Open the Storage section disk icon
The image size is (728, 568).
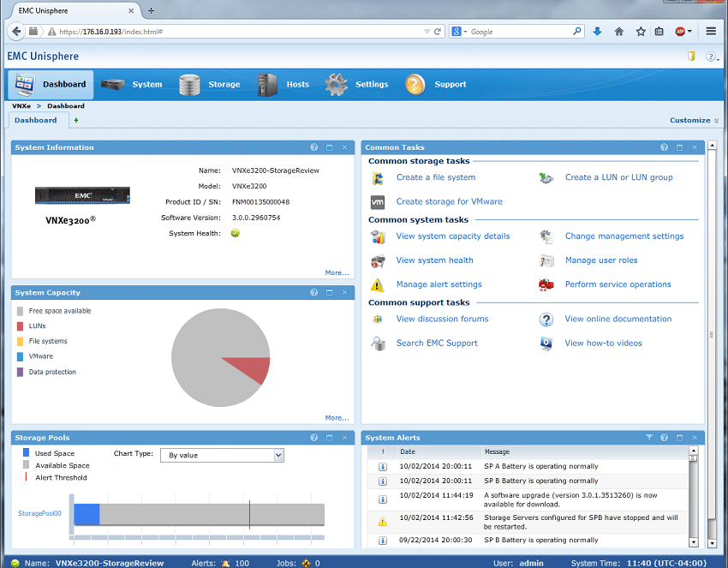tap(189, 85)
